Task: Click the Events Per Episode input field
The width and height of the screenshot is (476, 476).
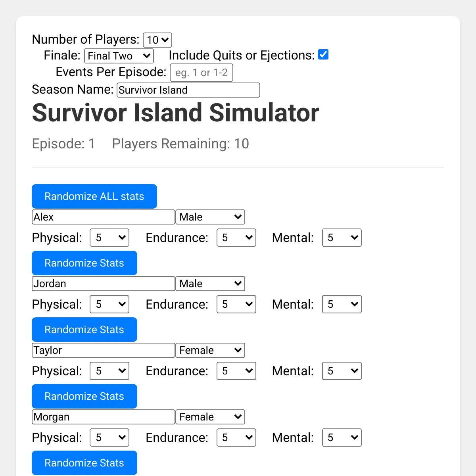Action: pos(202,73)
